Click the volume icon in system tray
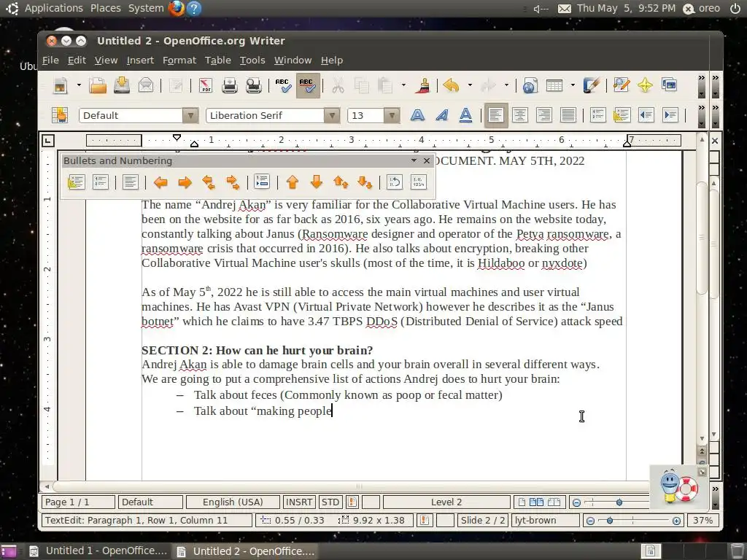Viewport: 747px width, 560px height. [x=541, y=9]
